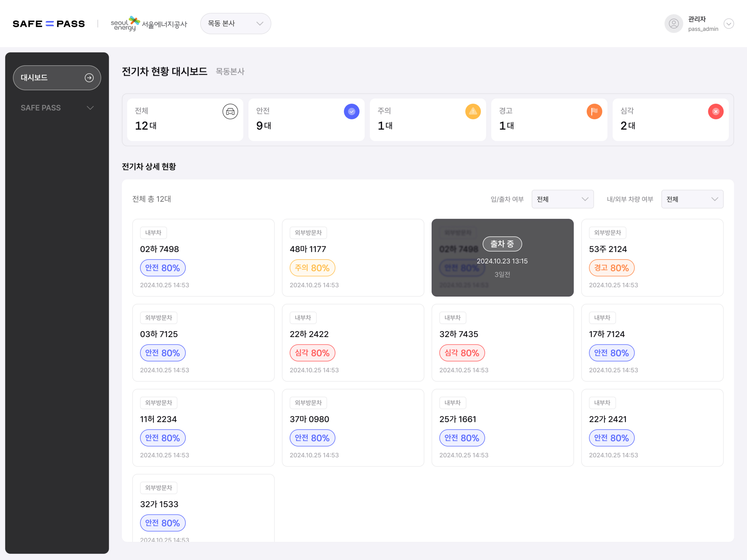
Task: Expand the SAFE PASS sidebar menu
Action: [x=57, y=108]
